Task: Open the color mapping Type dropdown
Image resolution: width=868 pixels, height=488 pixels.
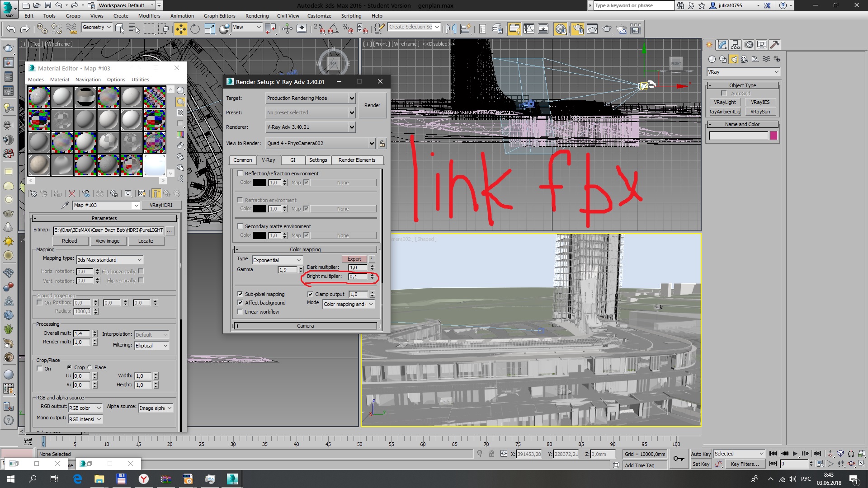Action: [277, 260]
